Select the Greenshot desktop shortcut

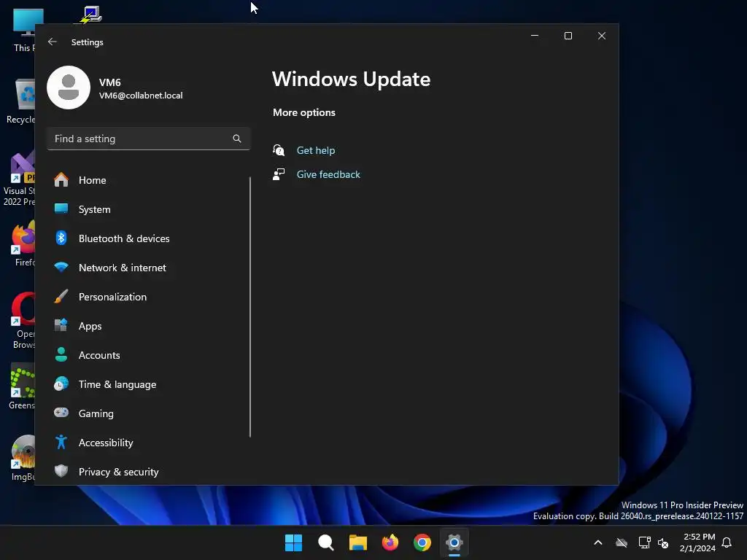(x=22, y=386)
